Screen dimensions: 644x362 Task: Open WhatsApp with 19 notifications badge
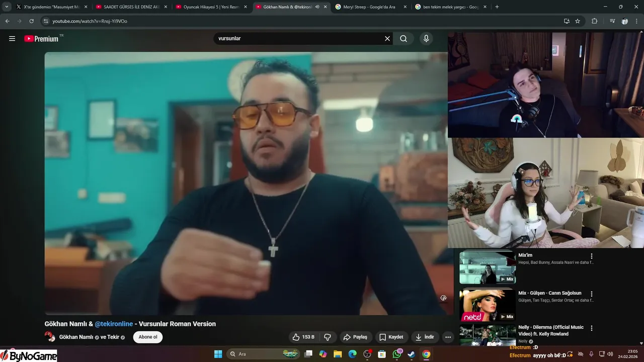[x=397, y=354]
